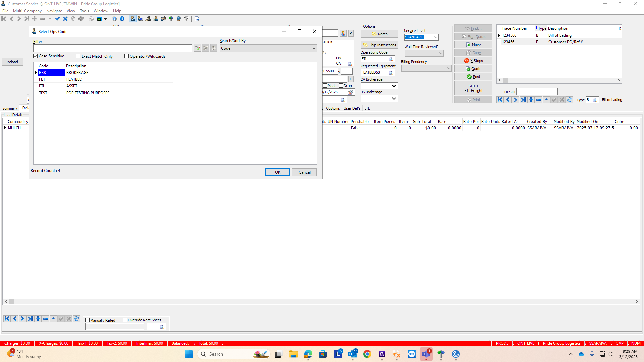Click the apply filter icon beside Filter field

198,48
